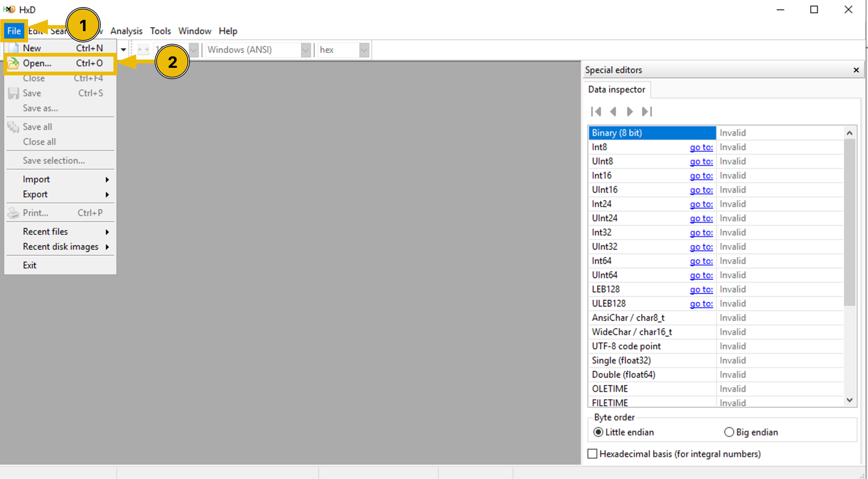Select Little endian byte order
The height and width of the screenshot is (479, 868).
(624, 432)
